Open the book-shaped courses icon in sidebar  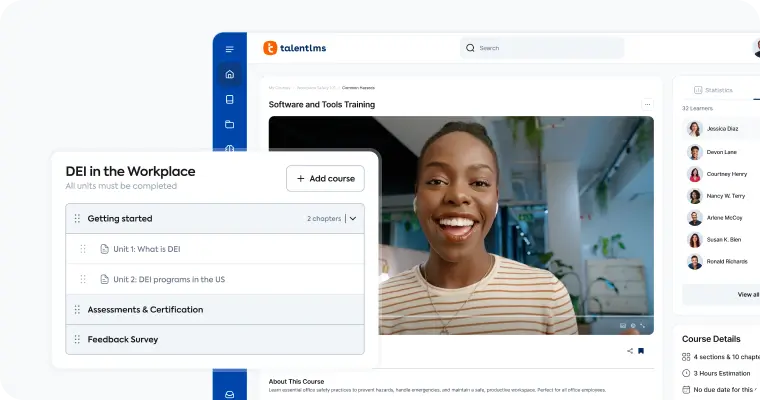tap(230, 99)
